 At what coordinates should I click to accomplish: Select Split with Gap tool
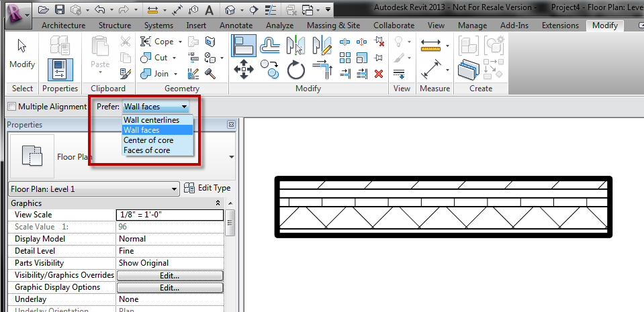click(362, 42)
